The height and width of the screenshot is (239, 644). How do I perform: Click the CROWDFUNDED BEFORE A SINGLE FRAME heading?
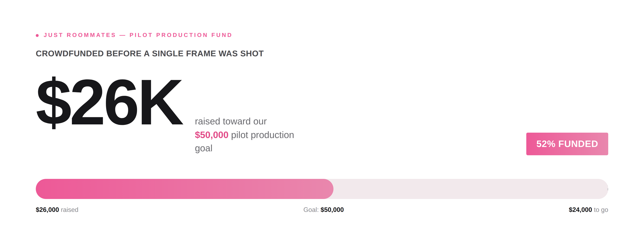tap(150, 53)
